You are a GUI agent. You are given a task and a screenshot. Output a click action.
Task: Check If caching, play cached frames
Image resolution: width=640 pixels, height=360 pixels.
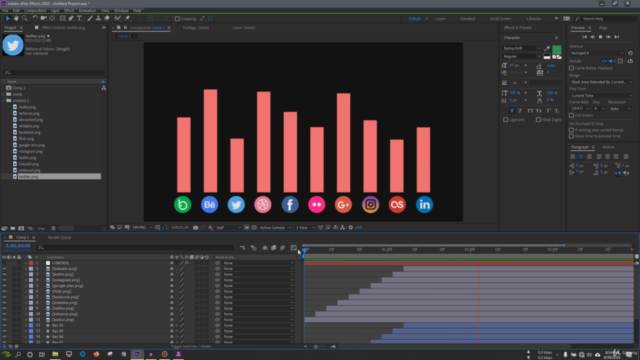coord(571,130)
